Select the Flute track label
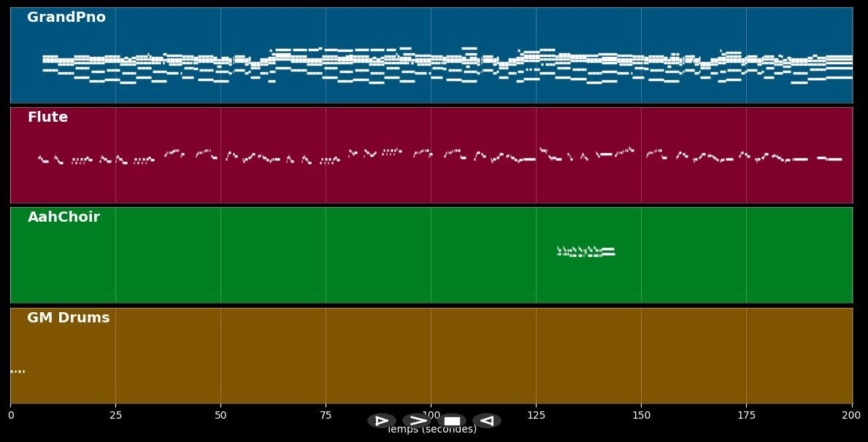Viewport: 868px width, 442px height. [x=47, y=117]
